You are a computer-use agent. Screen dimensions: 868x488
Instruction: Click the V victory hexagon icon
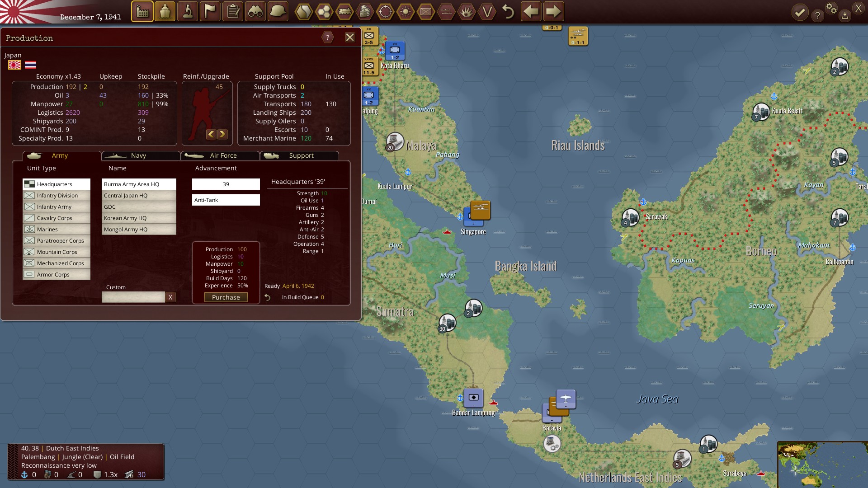click(x=487, y=12)
